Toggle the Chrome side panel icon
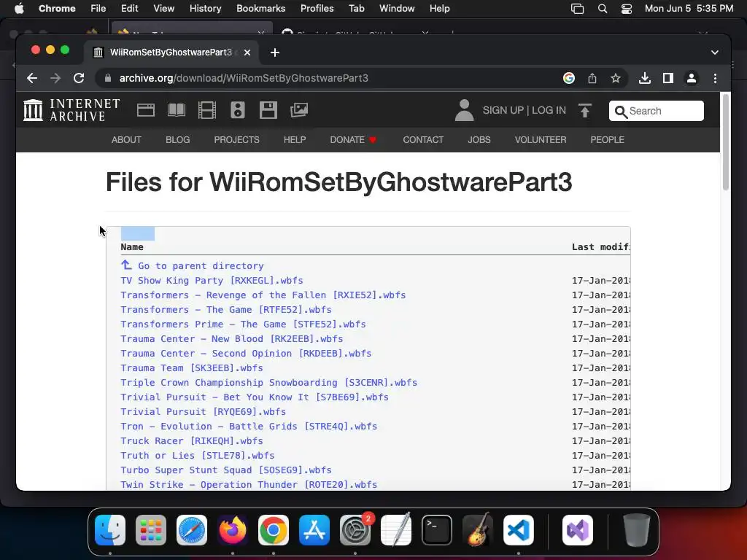747x560 pixels. click(668, 78)
